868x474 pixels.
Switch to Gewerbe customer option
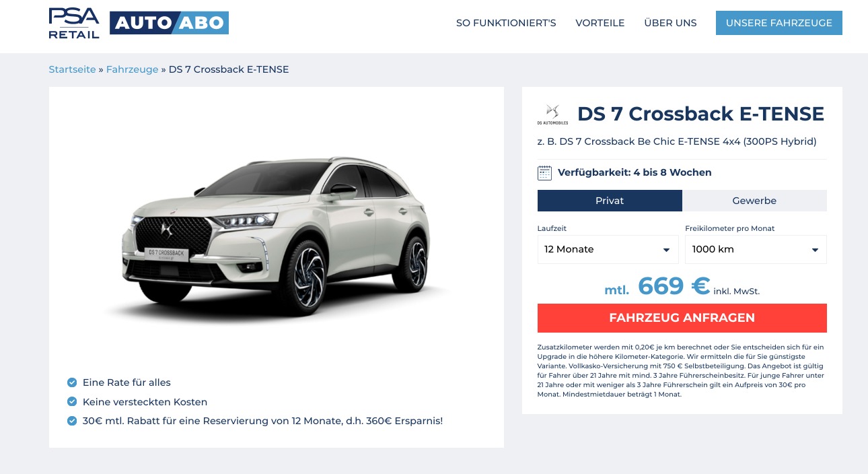pos(754,201)
